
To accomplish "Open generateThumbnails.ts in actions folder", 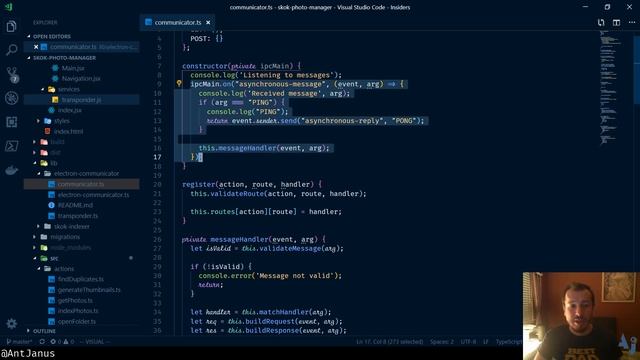I will pos(89,290).
